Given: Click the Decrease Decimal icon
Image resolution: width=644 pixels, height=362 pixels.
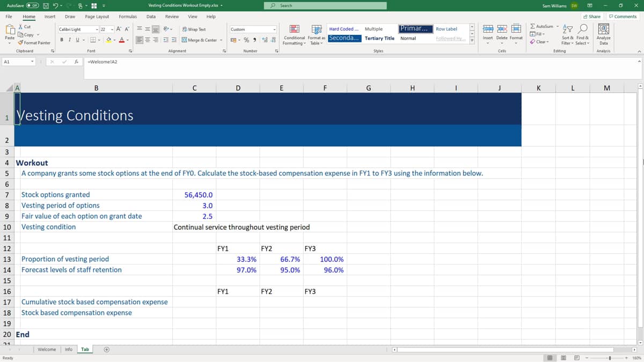Looking at the screenshot, I should (273, 40).
